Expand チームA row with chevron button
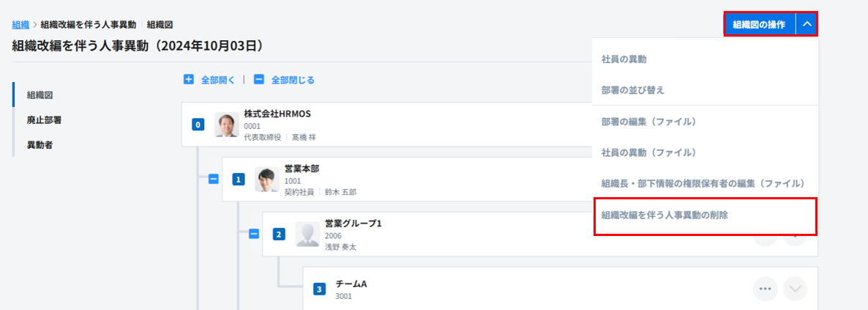The height and width of the screenshot is (310, 868). 795,289
